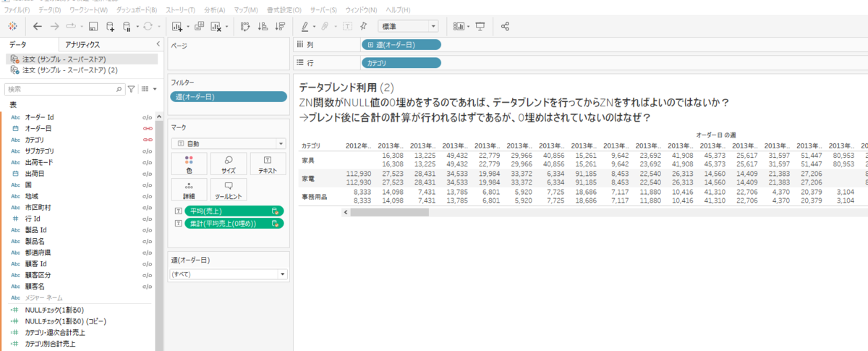The height and width of the screenshot is (351, 868).
Task: Expand the clear sheet dropdown arrow
Action: click(226, 27)
